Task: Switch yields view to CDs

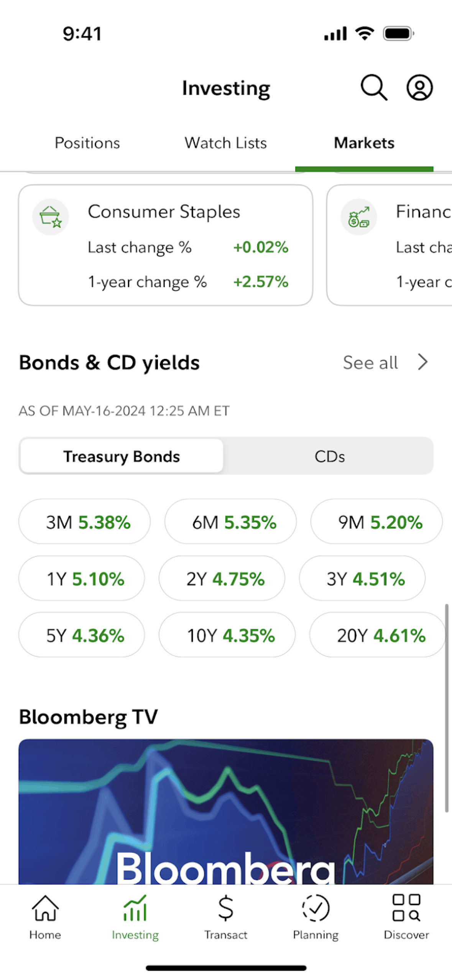Action: pyautogui.click(x=329, y=456)
